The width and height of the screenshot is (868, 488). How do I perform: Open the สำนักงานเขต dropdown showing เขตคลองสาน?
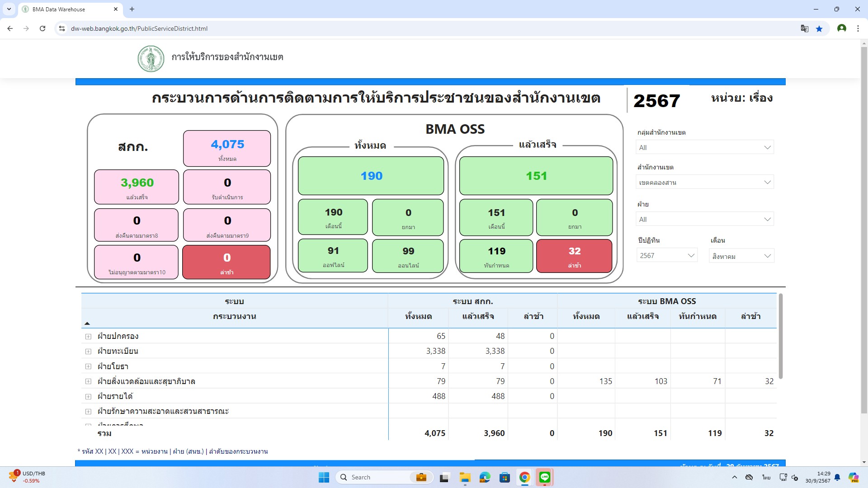coord(705,182)
